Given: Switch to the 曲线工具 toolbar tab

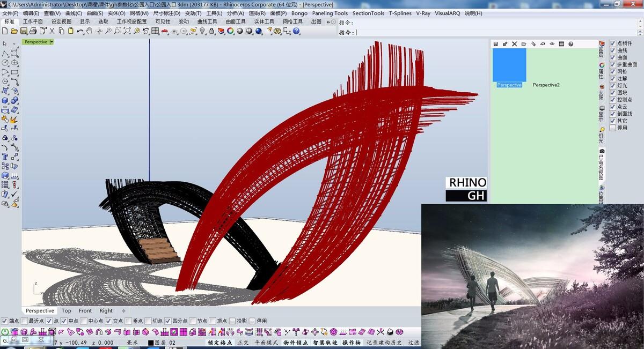Looking at the screenshot, I should coord(208,22).
